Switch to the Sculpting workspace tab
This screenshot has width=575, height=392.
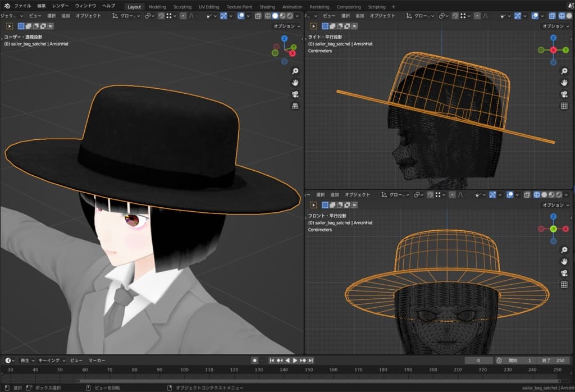pyautogui.click(x=182, y=7)
